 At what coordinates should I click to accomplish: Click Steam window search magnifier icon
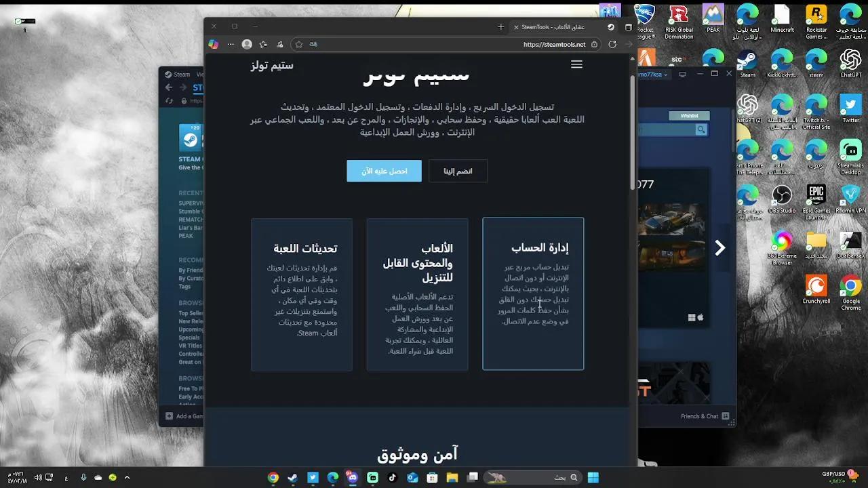(701, 129)
